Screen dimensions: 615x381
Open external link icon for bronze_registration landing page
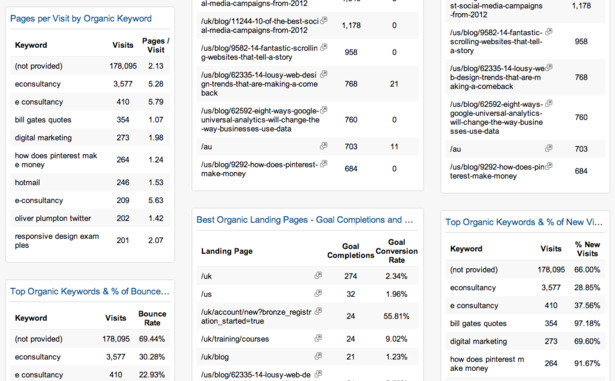pyautogui.click(x=318, y=311)
